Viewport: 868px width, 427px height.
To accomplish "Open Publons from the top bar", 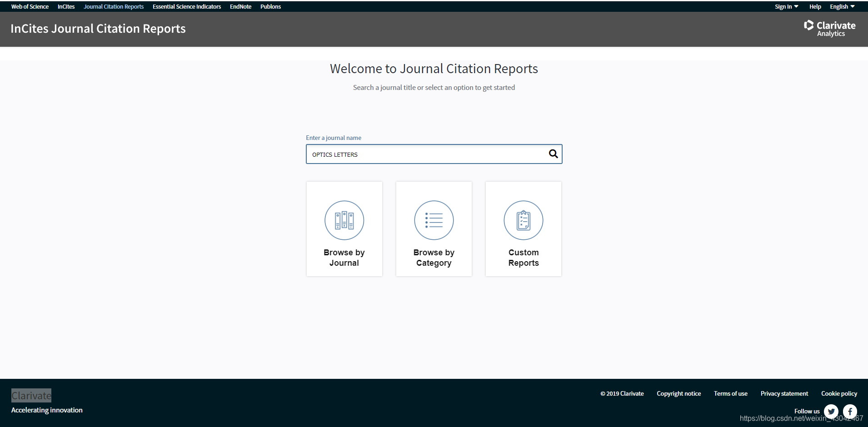I will coord(270,7).
